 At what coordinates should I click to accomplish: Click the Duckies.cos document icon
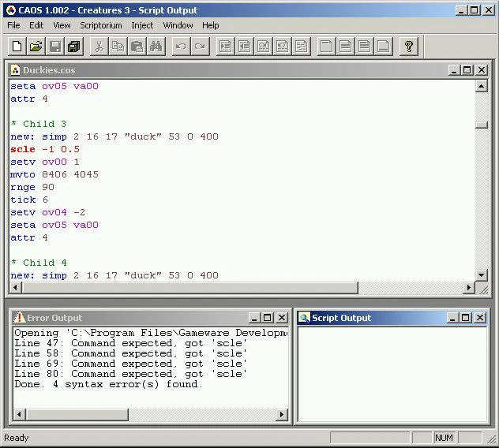pos(15,70)
